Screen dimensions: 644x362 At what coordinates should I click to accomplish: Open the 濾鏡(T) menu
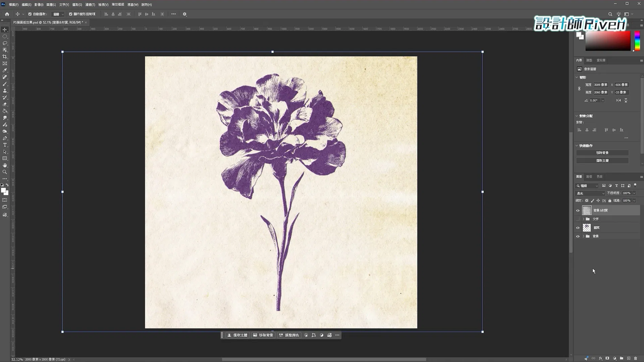[x=90, y=5]
